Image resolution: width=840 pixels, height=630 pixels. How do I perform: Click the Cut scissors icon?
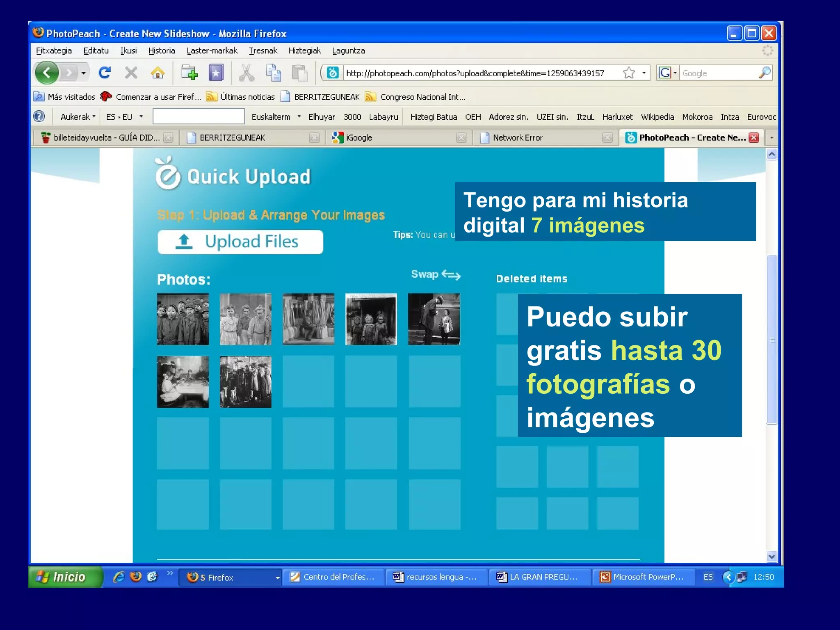[246, 73]
